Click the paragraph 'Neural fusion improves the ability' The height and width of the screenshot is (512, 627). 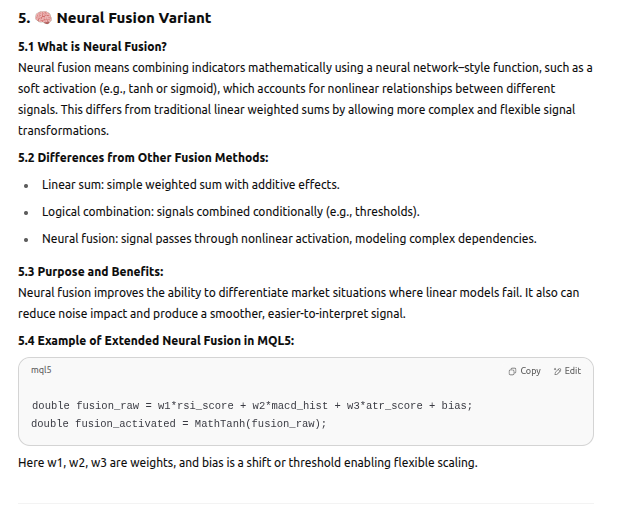coord(298,302)
